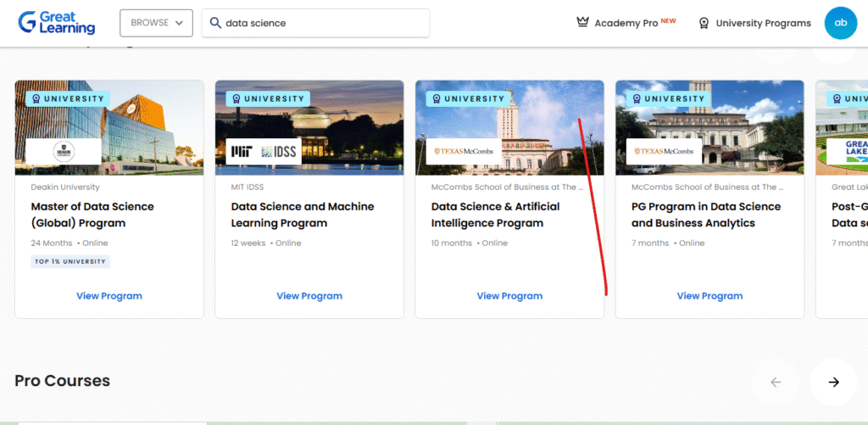Screen dimensions: 868x425
Task: Click View Program for Data Science & Artificial Intelligence
Action: click(x=509, y=296)
